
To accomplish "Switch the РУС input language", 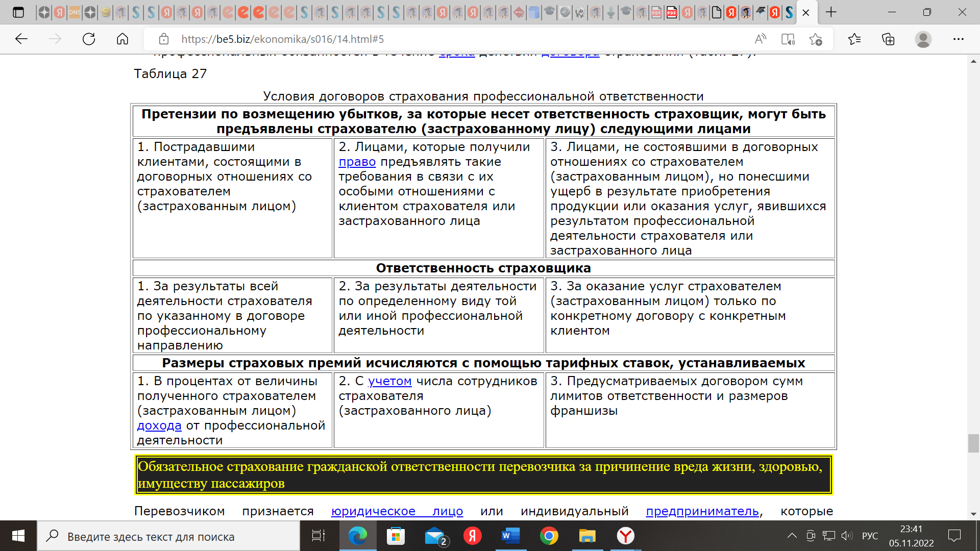I will (x=870, y=536).
